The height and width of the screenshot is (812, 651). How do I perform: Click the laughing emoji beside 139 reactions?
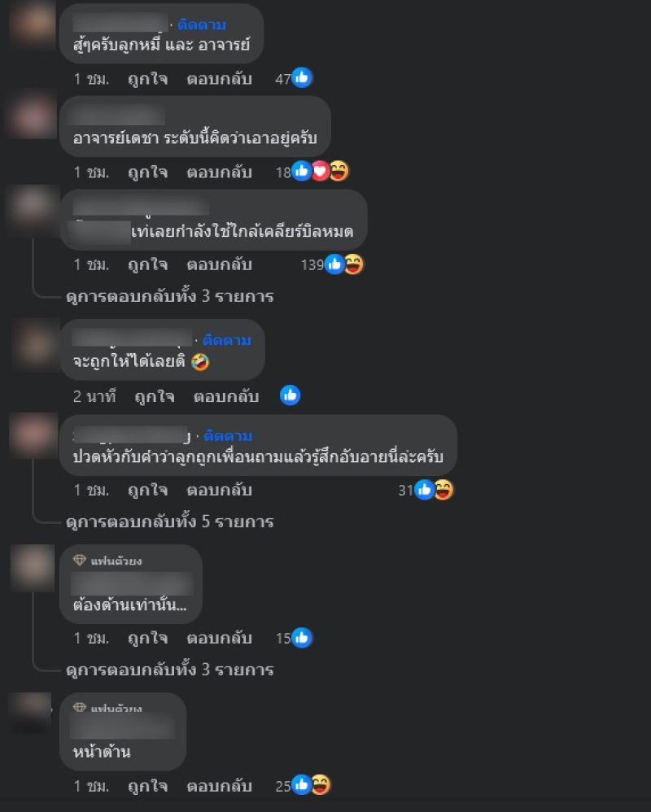pos(354,264)
